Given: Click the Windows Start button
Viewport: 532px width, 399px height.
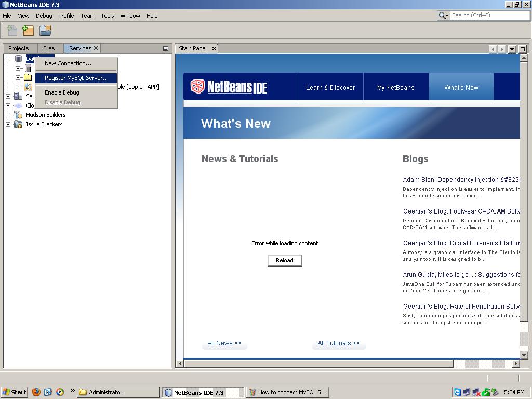Looking at the screenshot, I should click(14, 392).
